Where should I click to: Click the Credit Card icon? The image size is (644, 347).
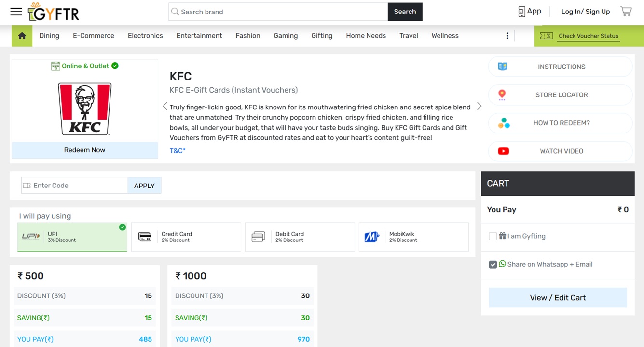point(145,237)
